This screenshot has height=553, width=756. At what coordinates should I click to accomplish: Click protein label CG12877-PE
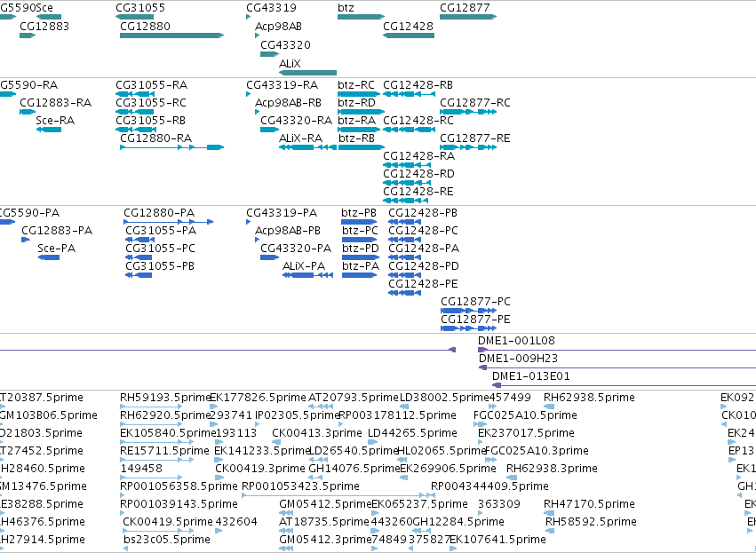point(475,320)
